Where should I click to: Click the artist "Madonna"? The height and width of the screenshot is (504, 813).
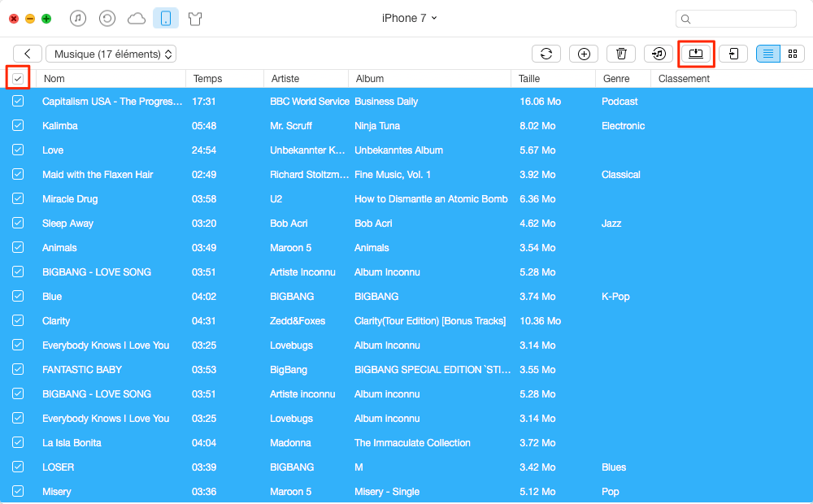coord(290,443)
